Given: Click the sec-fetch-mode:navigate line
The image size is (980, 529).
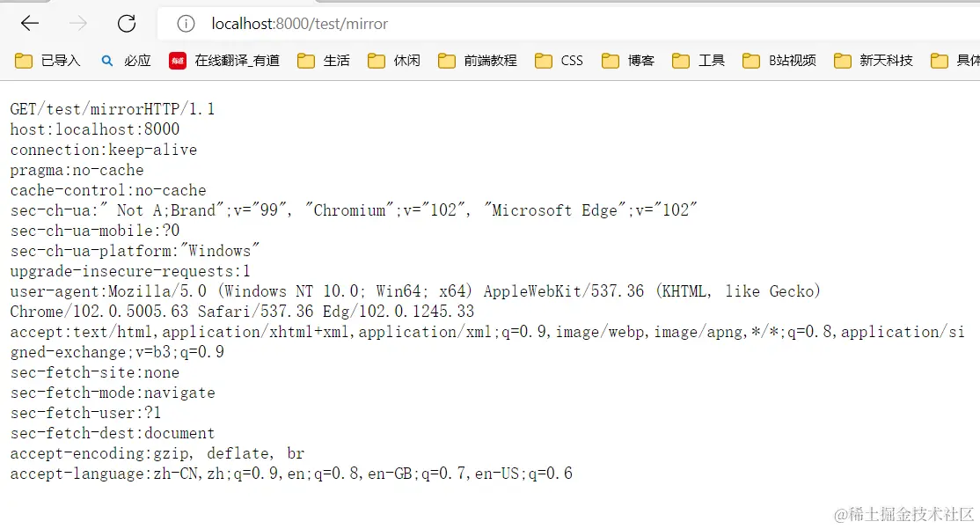Looking at the screenshot, I should tap(113, 393).
